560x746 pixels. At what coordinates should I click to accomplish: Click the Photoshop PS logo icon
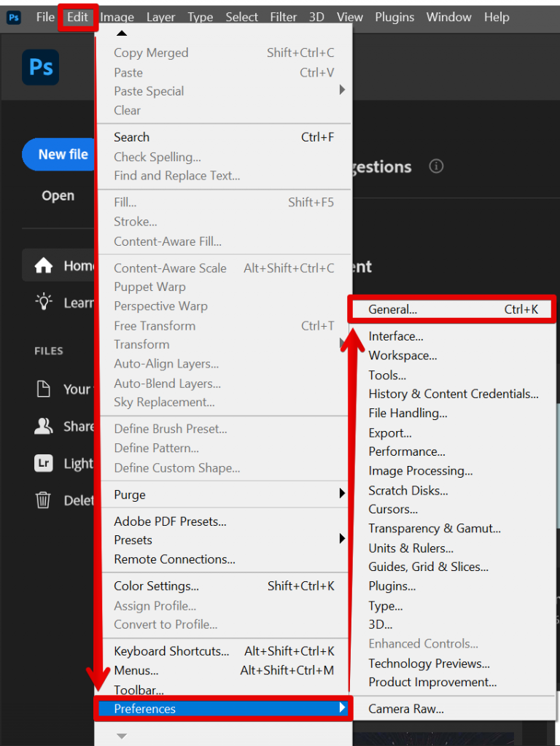point(40,67)
